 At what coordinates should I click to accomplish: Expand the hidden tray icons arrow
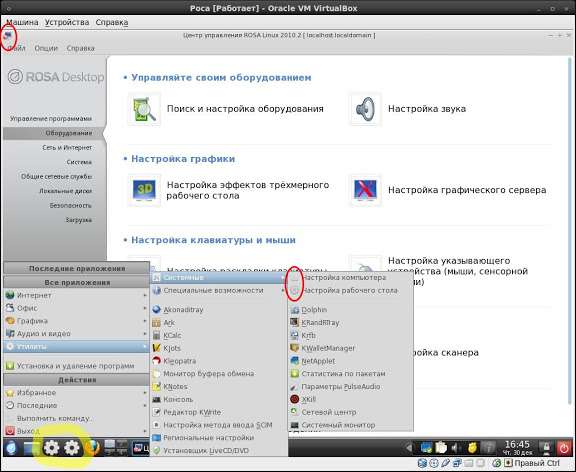pos(408,448)
